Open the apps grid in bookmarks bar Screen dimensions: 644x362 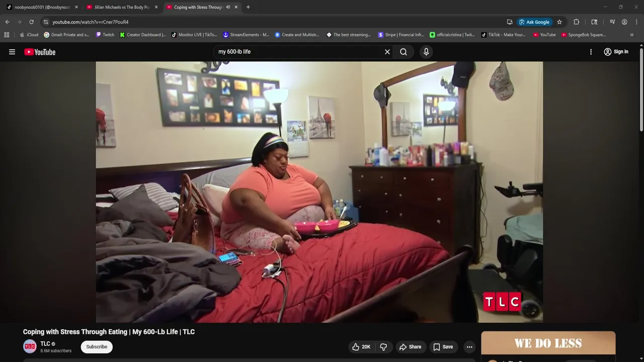(x=7, y=35)
